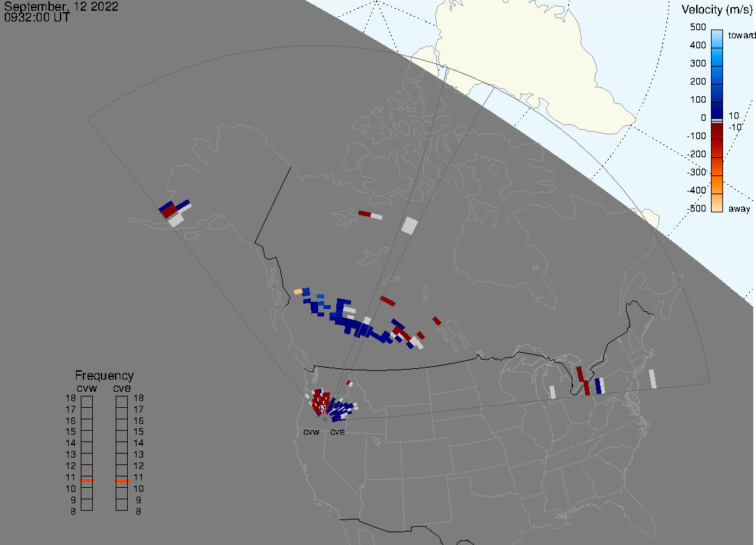
Task: Click the 'cvw' radar station label on the map
Action: point(311,431)
